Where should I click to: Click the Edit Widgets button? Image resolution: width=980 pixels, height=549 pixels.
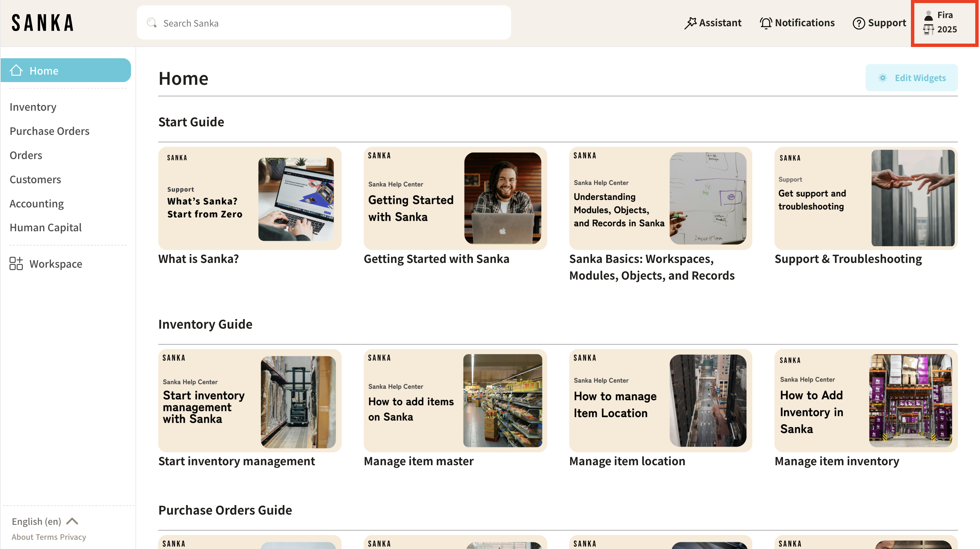tap(912, 78)
